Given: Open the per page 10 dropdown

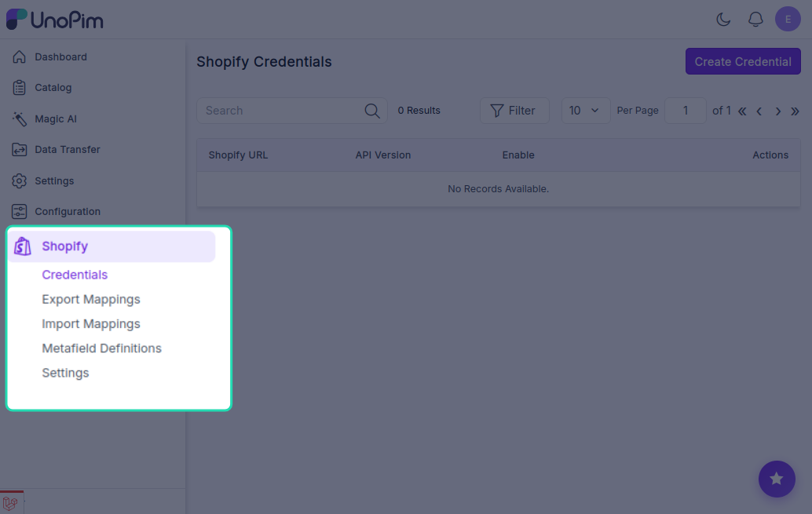Looking at the screenshot, I should click(x=586, y=111).
